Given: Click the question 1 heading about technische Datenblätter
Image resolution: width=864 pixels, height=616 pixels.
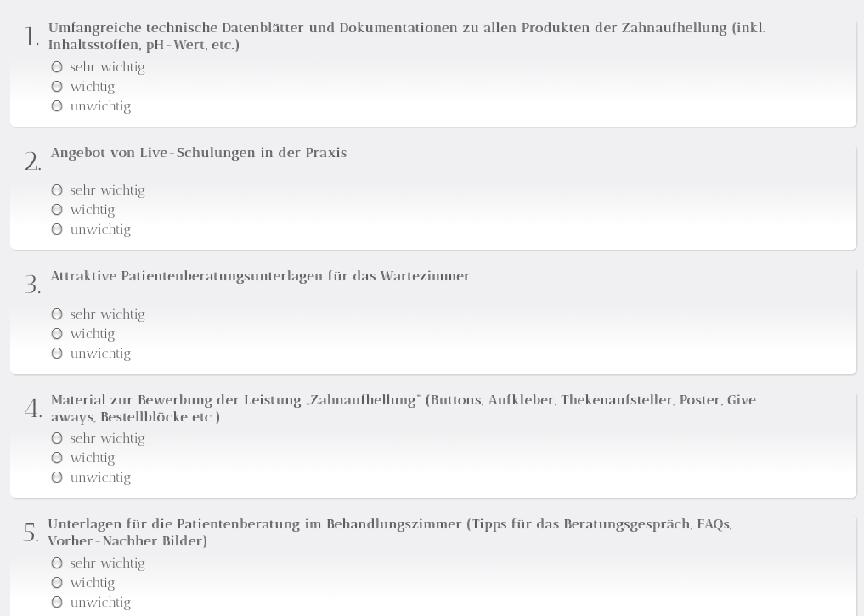Looking at the screenshot, I should (407, 37).
